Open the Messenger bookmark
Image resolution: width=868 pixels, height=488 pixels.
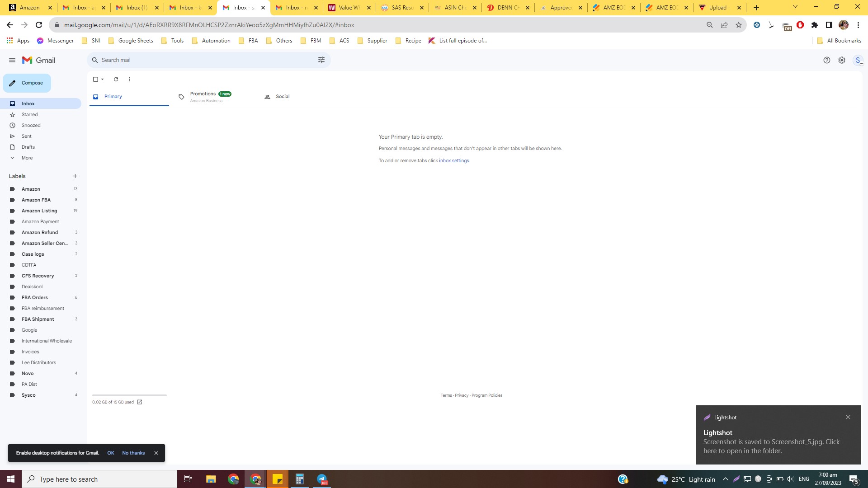pos(55,41)
